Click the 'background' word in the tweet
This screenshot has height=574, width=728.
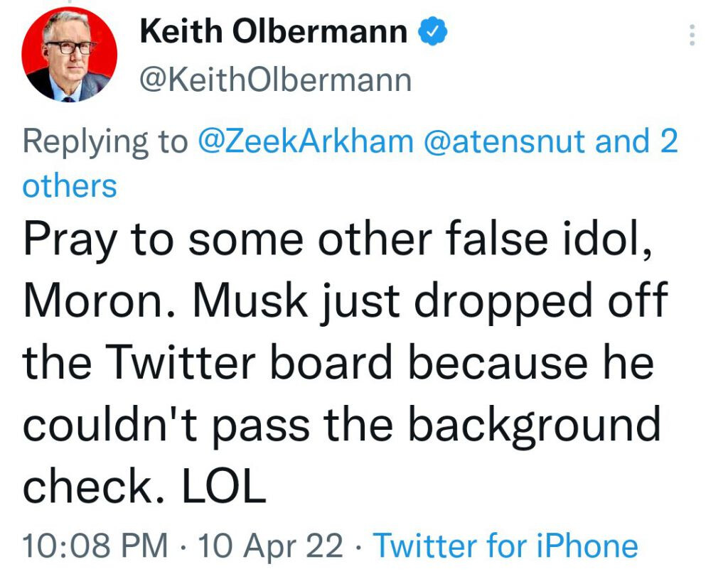tap(535, 426)
